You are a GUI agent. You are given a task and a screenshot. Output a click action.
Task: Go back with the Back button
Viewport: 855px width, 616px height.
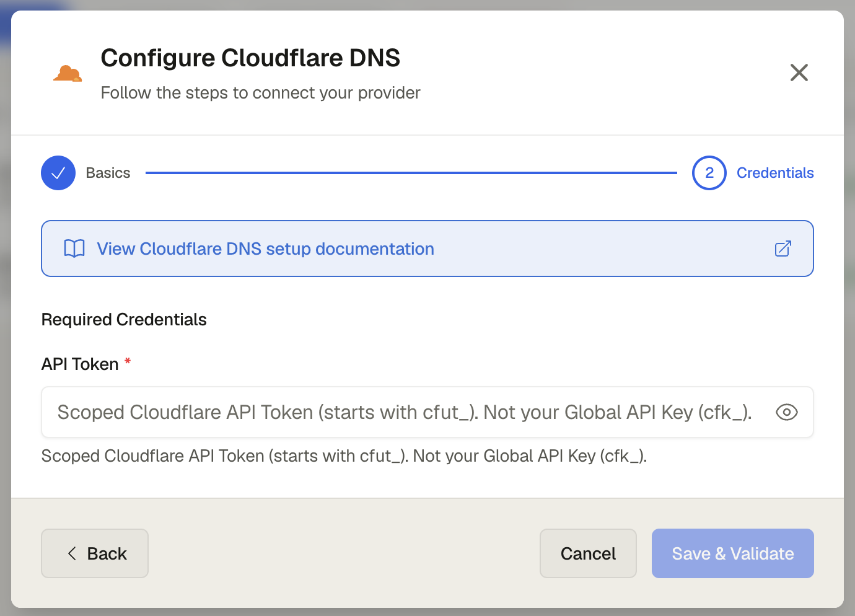pyautogui.click(x=95, y=553)
